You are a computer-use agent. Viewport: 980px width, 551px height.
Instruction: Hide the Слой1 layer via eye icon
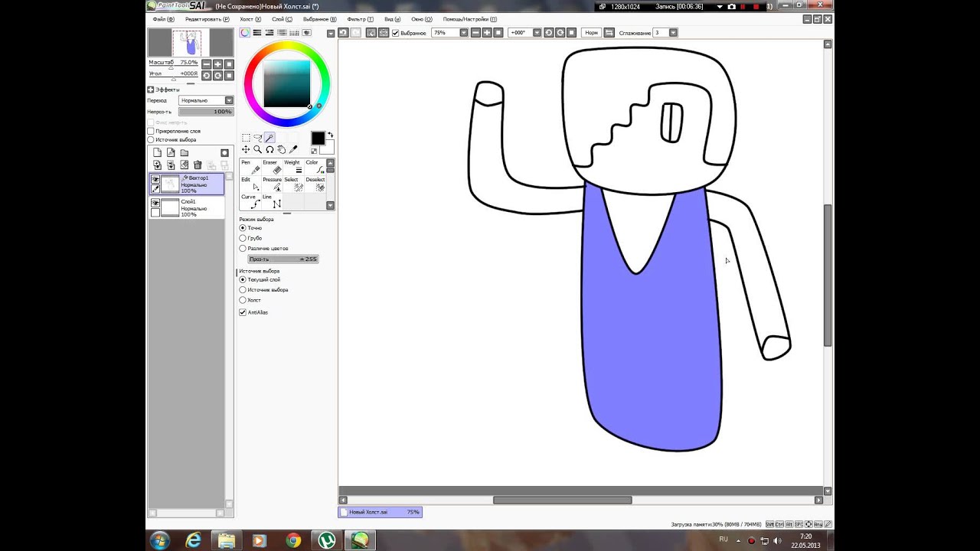(x=155, y=204)
